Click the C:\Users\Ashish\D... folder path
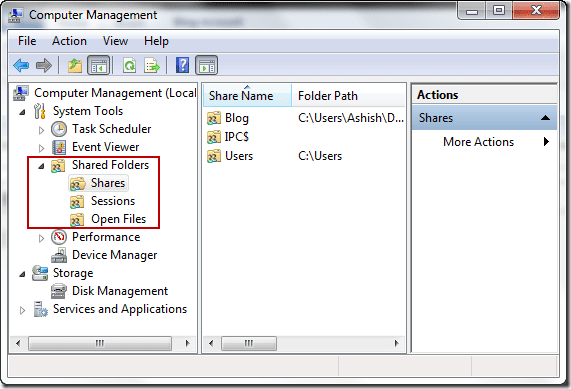571x389 pixels. 351,118
